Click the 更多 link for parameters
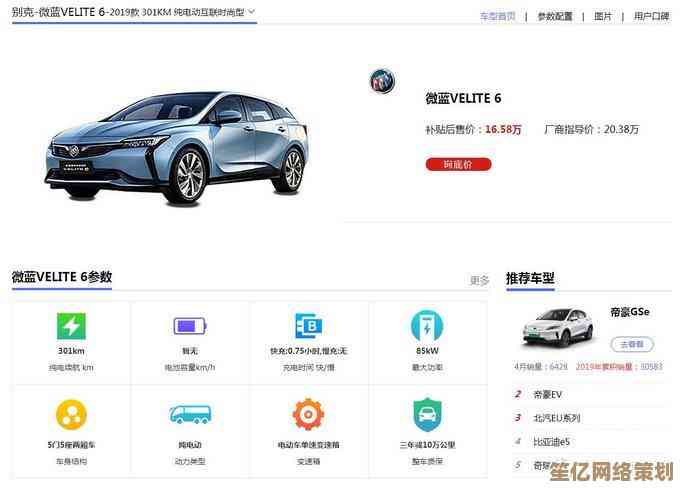 (480, 281)
